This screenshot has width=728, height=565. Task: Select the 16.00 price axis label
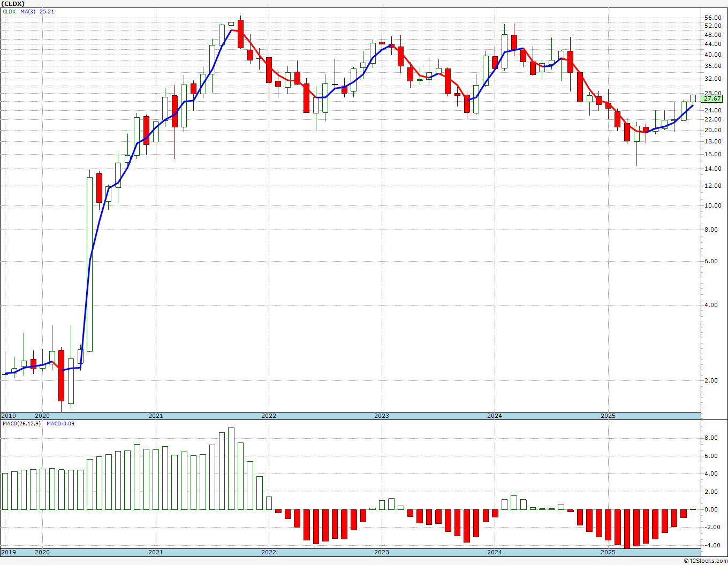(x=712, y=155)
